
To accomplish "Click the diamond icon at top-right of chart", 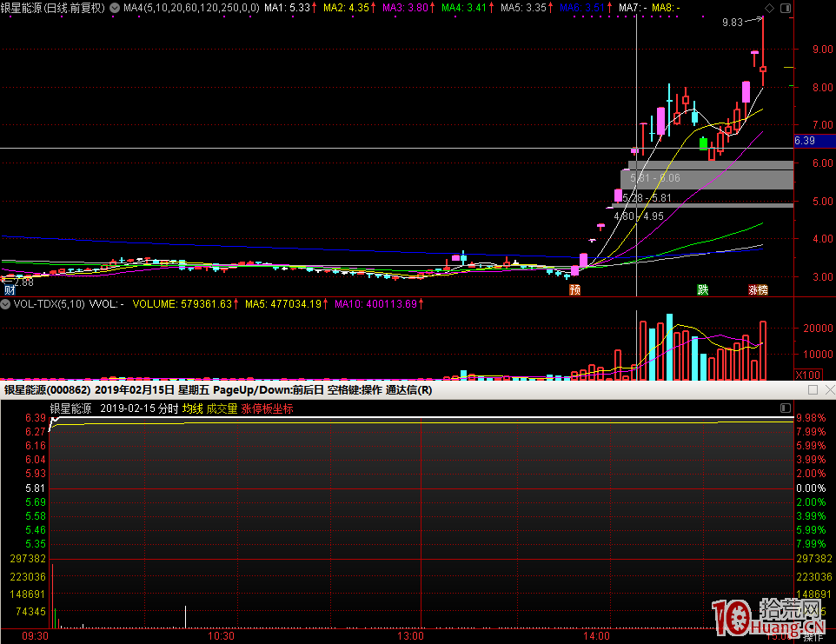I will [767, 8].
